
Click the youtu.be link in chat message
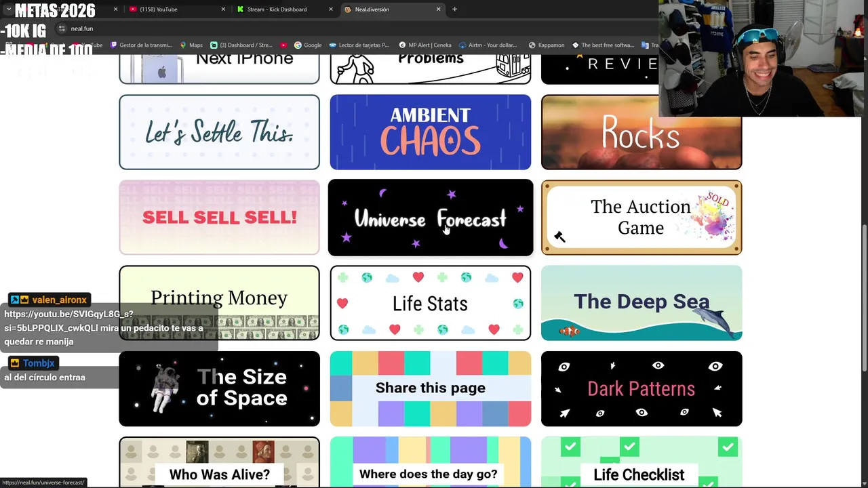(68, 321)
